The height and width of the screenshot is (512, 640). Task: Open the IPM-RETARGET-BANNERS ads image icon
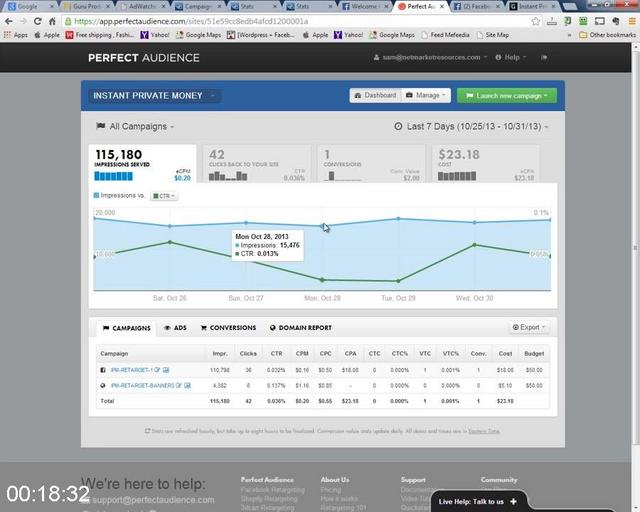point(187,385)
